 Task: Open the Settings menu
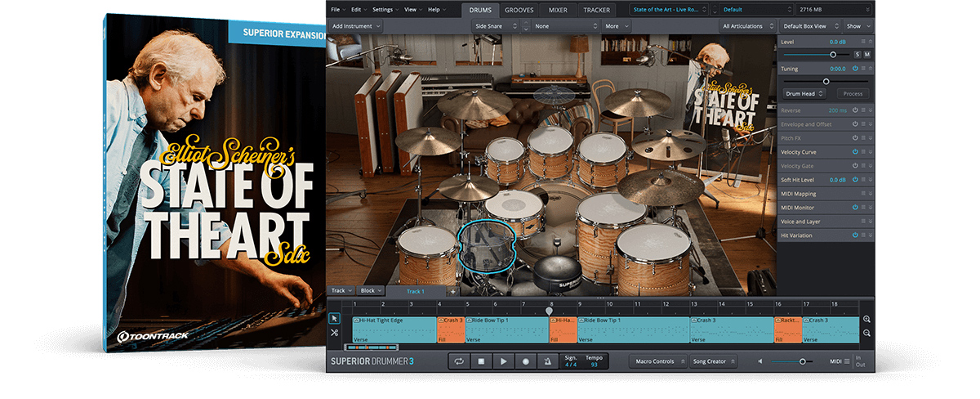(x=384, y=9)
